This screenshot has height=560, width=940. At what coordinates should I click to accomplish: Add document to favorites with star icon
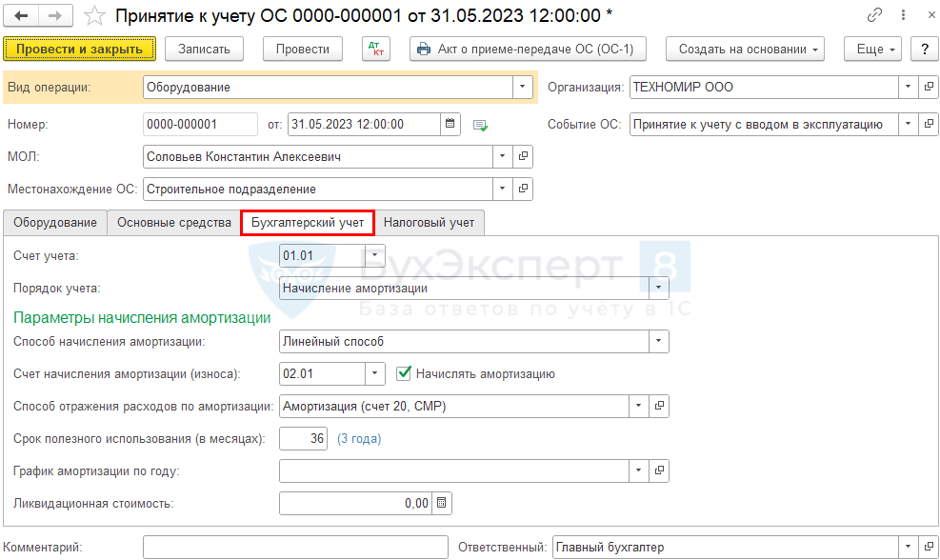[94, 16]
